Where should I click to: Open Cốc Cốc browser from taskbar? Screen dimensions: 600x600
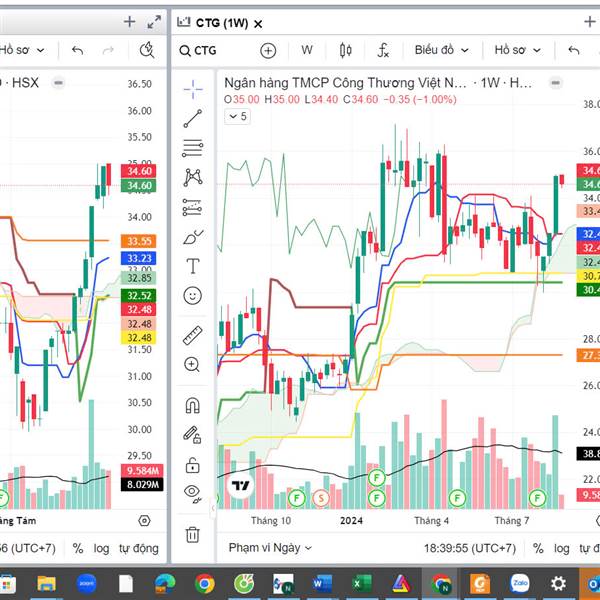point(244,584)
